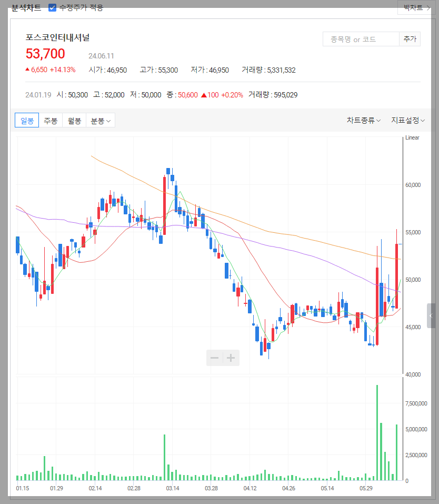Click the 01.15 date axis label
Viewport: 439px width, 504px height.
tap(23, 488)
